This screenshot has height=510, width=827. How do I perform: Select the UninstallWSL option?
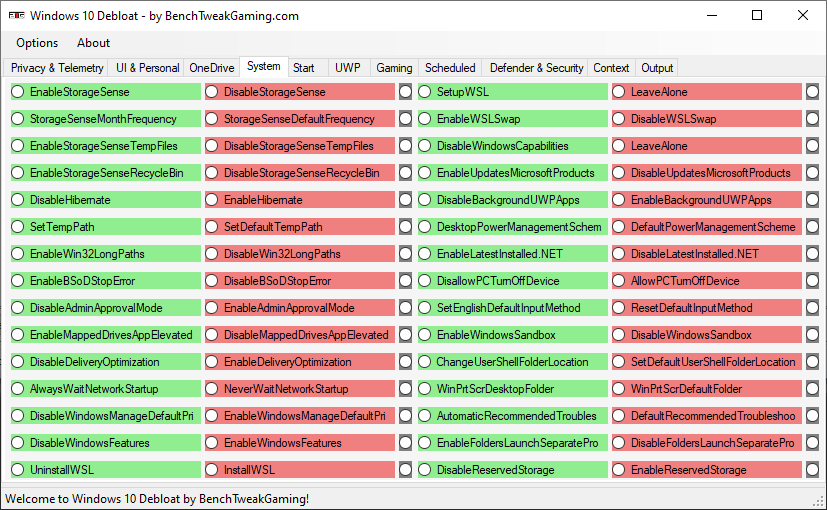pos(105,469)
